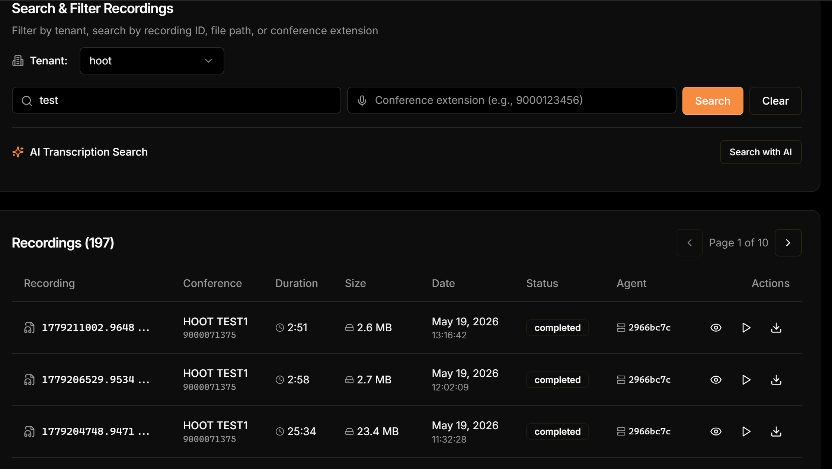Viewport: 832px width, 469px height.
Task: Click recording ID 1779211002.9648
Action: coord(96,328)
